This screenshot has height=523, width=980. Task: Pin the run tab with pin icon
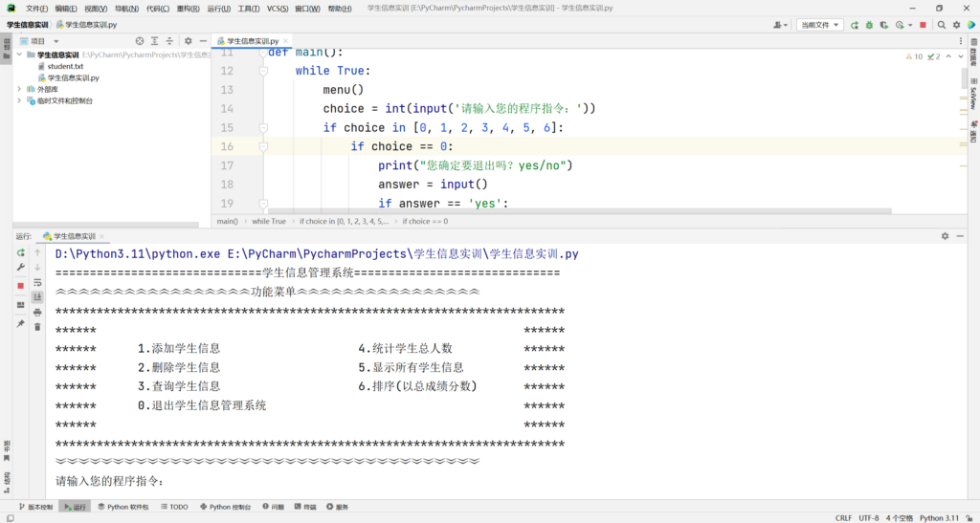click(x=21, y=324)
